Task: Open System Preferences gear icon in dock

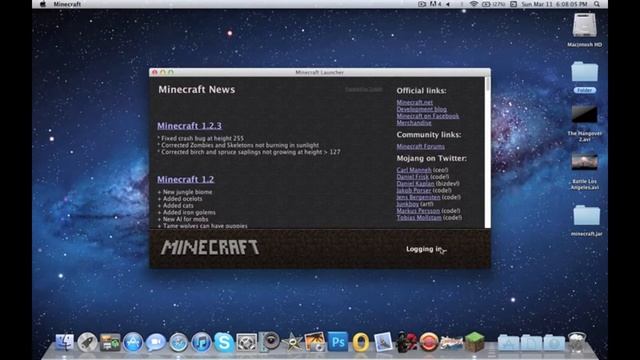Action: click(247, 342)
